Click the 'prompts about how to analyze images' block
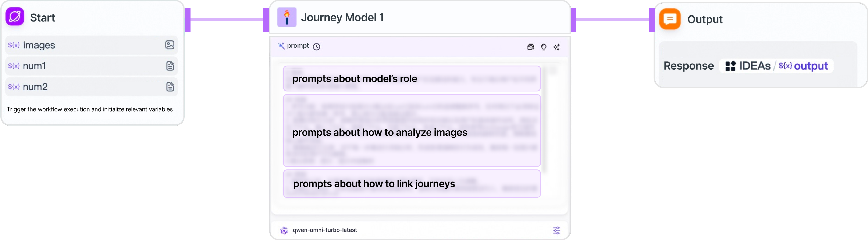 coord(411,132)
